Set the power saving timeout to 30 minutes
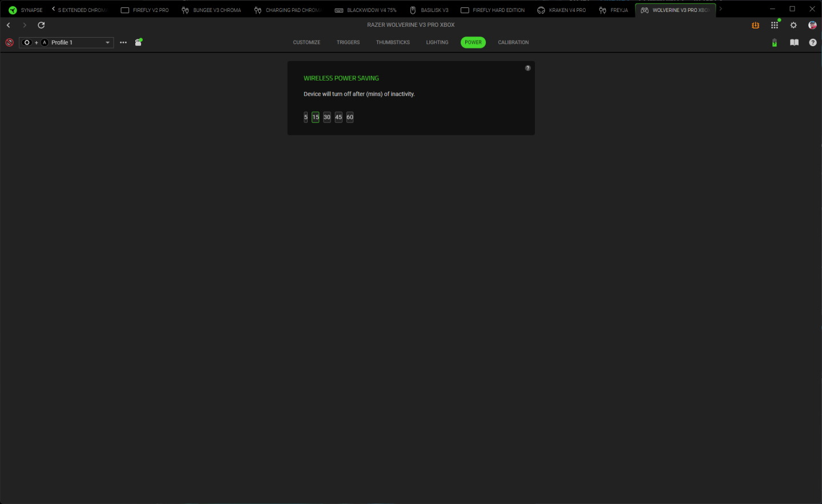This screenshot has height=504, width=822. coord(327,117)
